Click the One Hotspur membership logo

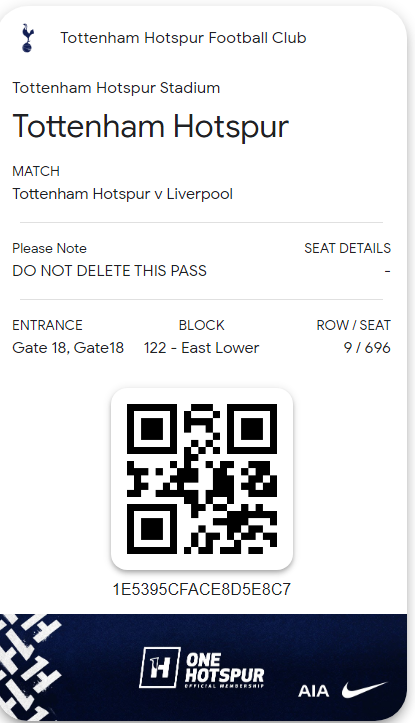point(202,668)
